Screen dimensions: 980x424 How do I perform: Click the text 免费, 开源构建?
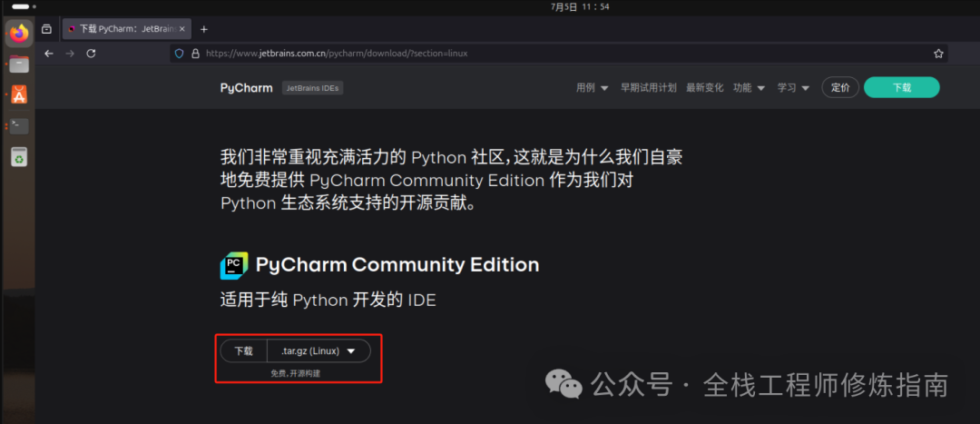(x=296, y=373)
